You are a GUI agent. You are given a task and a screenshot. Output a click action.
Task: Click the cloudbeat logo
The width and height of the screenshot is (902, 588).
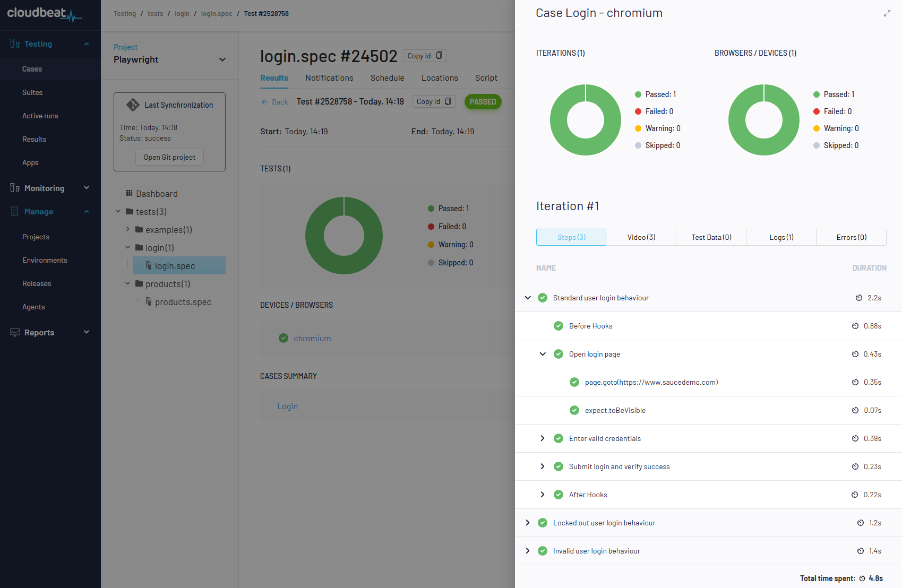pos(44,14)
